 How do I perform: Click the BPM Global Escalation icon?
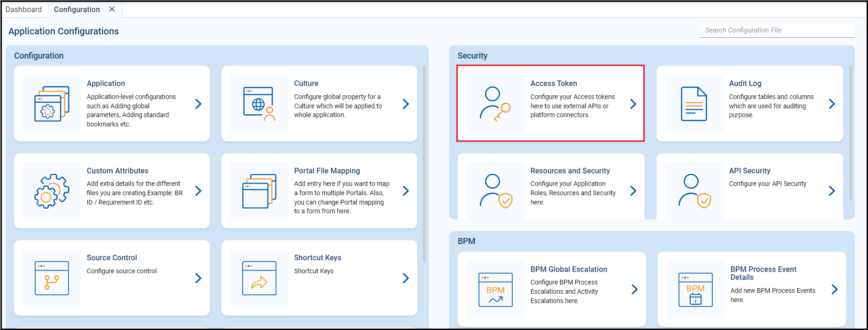point(495,290)
